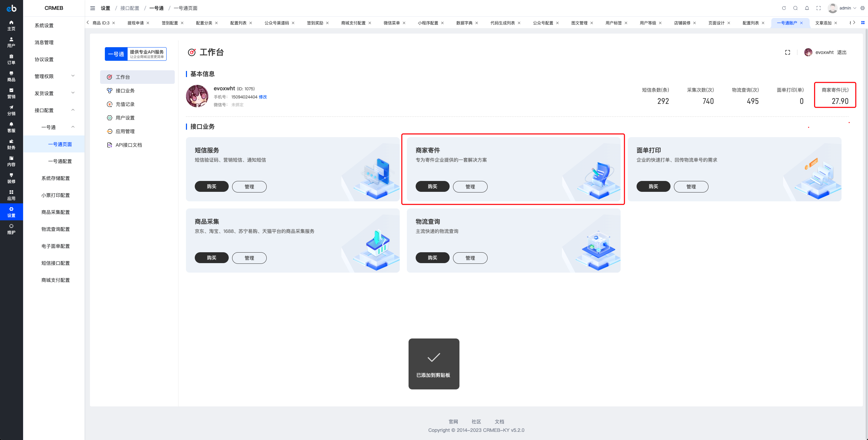This screenshot has height=440, width=868.
Task: Click the 退出 logout link
Action: pyautogui.click(x=842, y=52)
